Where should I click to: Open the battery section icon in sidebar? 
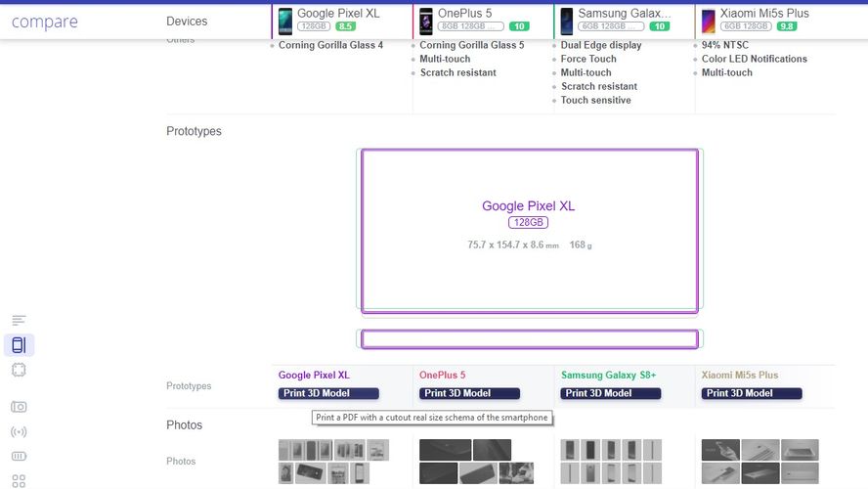[x=19, y=456]
